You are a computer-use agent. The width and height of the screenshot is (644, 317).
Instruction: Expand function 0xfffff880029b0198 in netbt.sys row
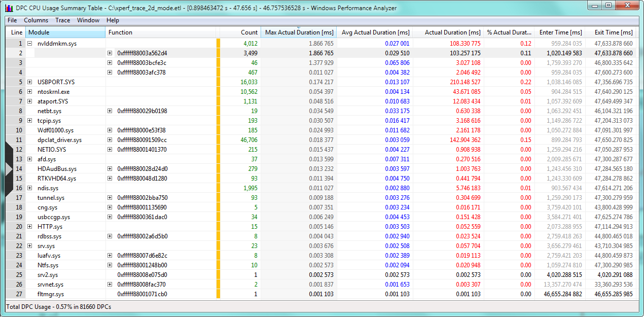[x=110, y=111]
